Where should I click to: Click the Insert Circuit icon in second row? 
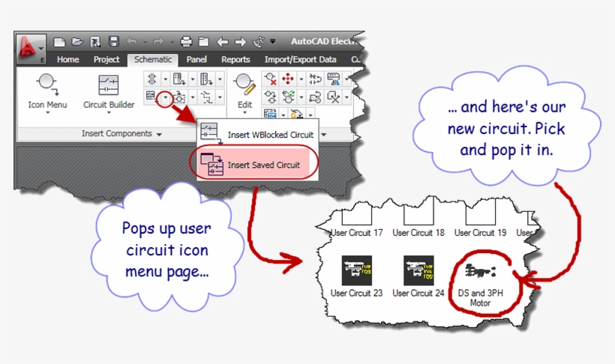pyautogui.click(x=151, y=96)
